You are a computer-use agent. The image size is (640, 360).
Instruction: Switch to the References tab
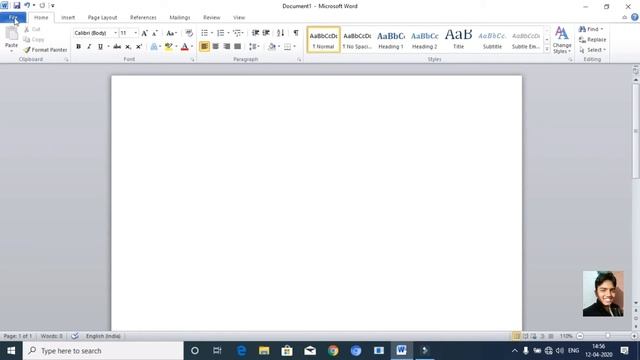tap(143, 18)
